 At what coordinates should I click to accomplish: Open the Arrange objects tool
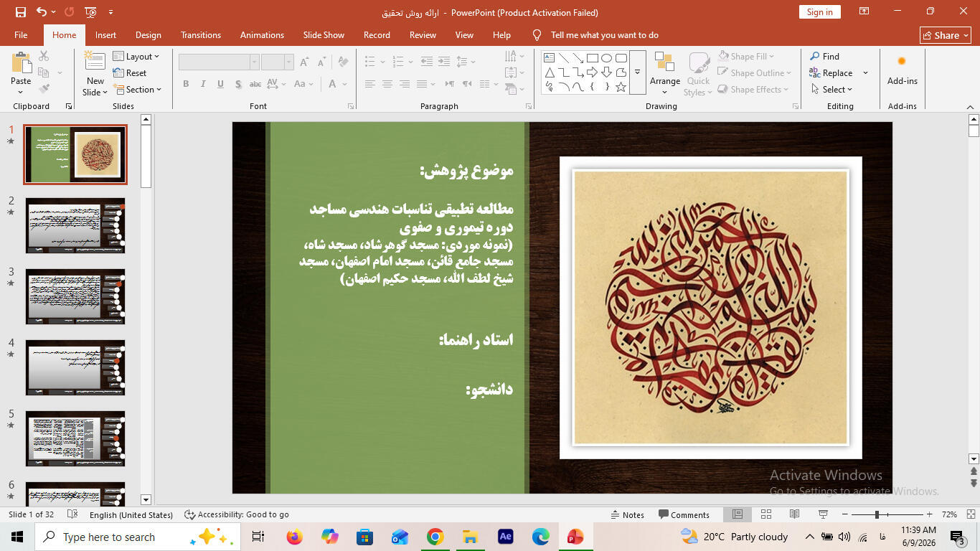(665, 74)
